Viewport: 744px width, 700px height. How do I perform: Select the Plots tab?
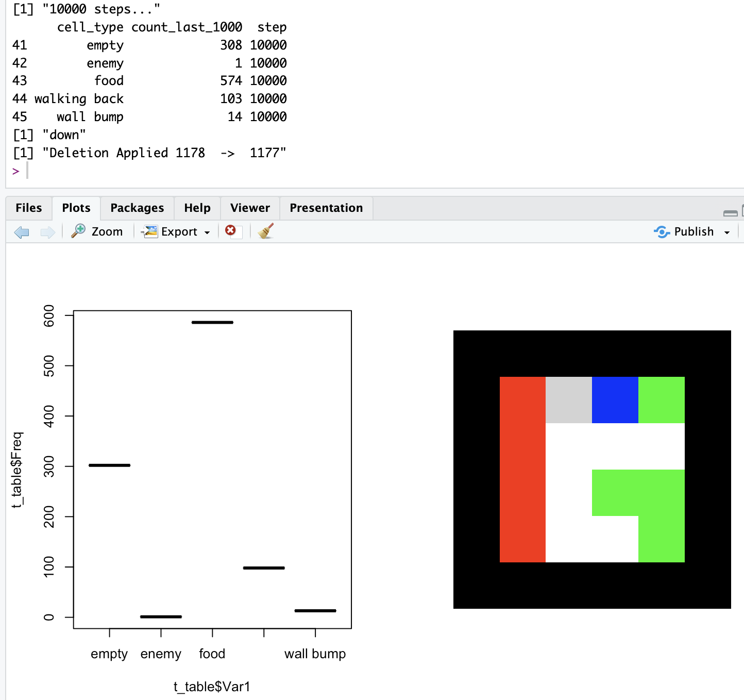(x=76, y=208)
